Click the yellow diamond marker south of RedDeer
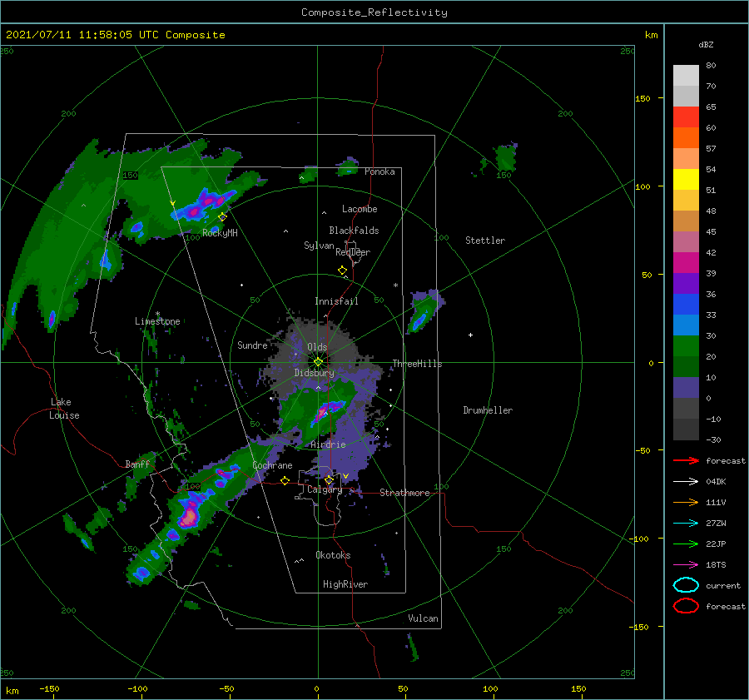The image size is (749, 700). click(343, 271)
